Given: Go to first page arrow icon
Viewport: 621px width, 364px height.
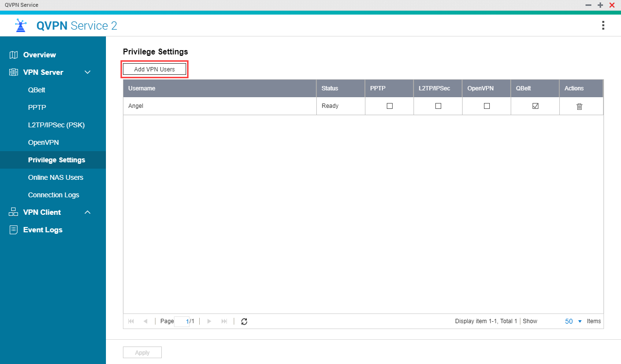Looking at the screenshot, I should click(131, 321).
